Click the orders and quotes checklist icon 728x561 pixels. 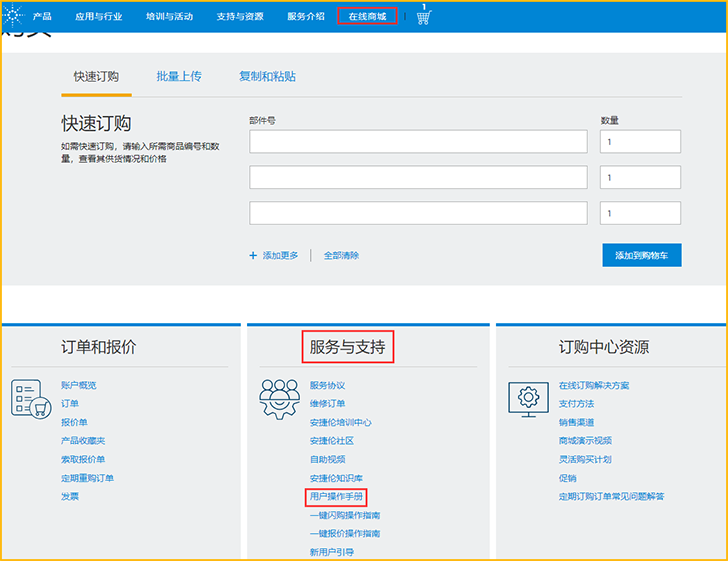30,397
